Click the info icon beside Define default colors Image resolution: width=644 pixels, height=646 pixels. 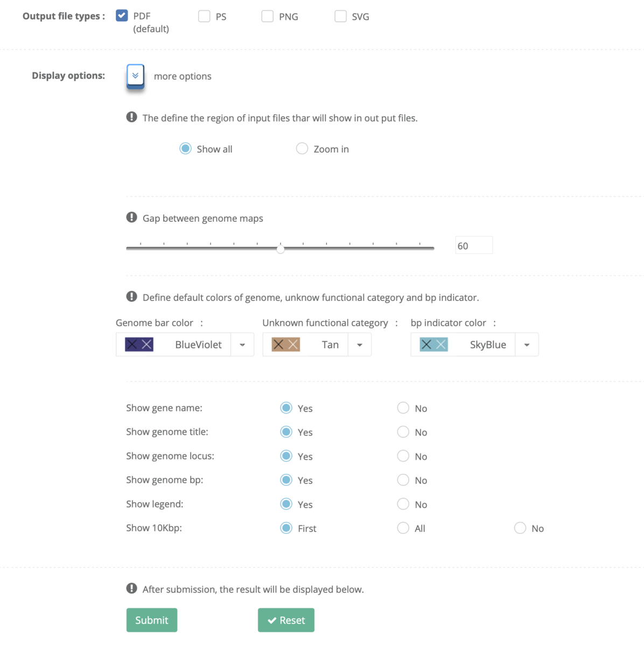(x=131, y=297)
